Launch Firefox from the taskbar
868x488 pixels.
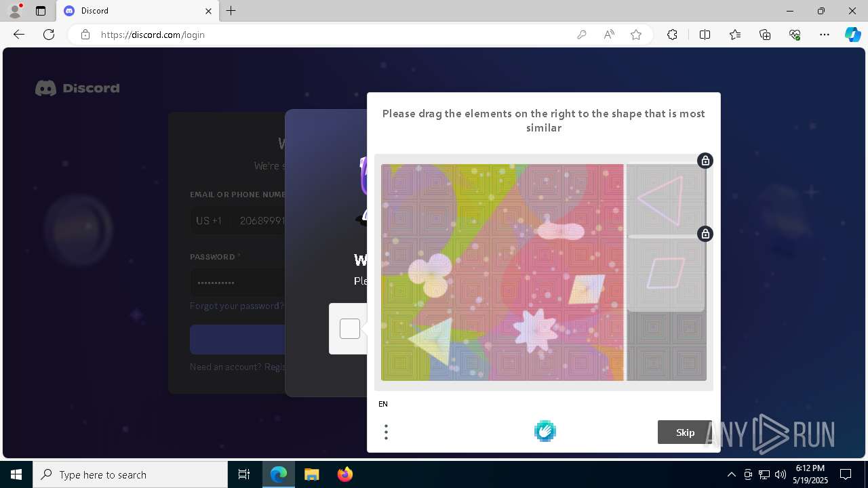coord(345,474)
